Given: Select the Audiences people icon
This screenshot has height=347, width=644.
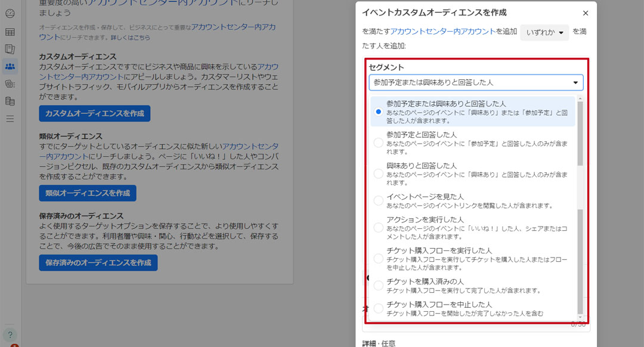Looking at the screenshot, I should coord(10,66).
